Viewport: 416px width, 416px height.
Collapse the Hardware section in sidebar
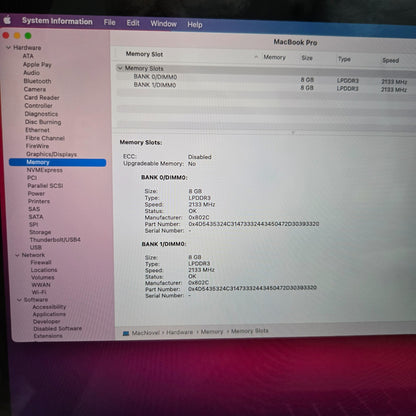coord(8,48)
